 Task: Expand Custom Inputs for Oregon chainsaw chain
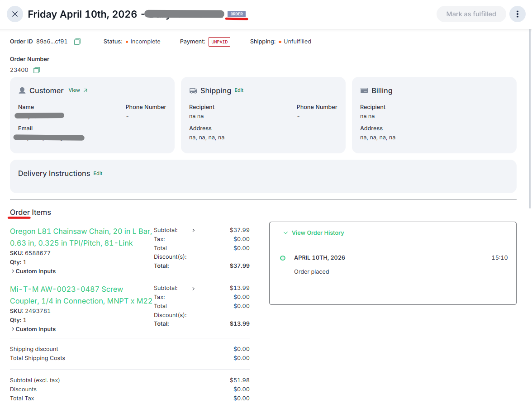click(x=33, y=271)
